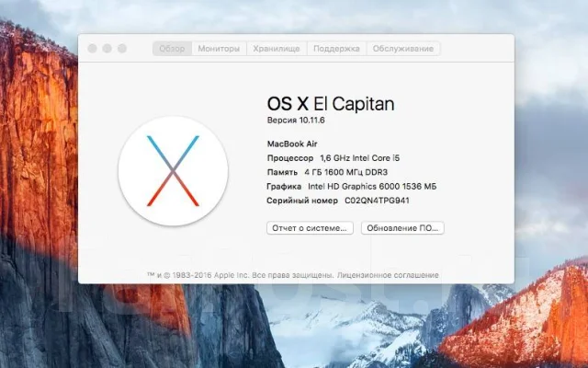Go to the Поддержка tab
588x368 pixels.
tap(336, 49)
